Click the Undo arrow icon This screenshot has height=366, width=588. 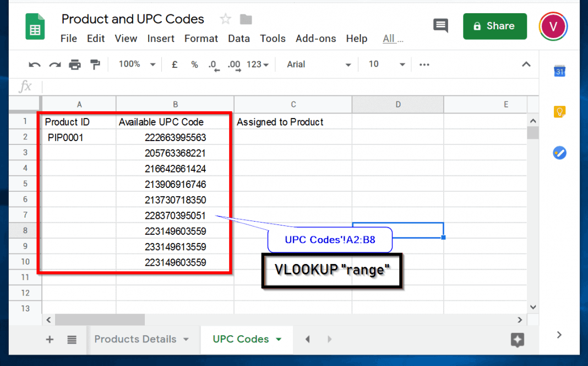35,65
